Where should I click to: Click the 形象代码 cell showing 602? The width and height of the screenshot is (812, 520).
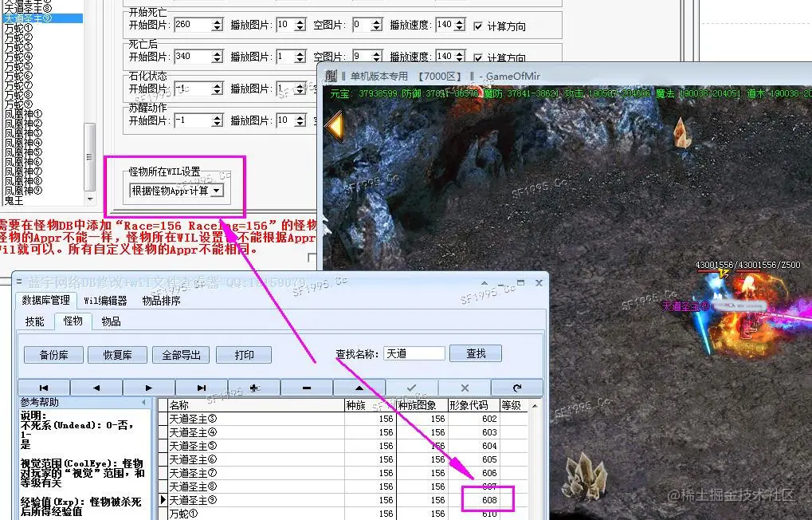pos(473,419)
